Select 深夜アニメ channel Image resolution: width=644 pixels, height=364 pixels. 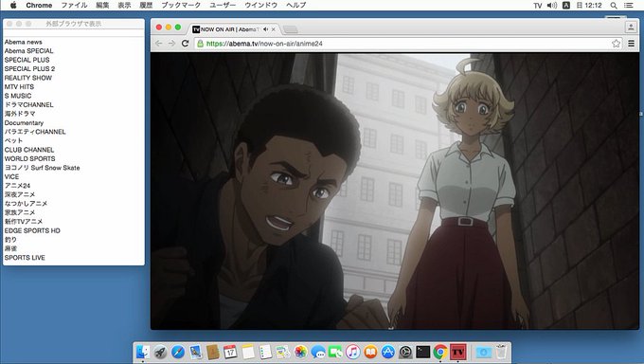[x=20, y=194]
